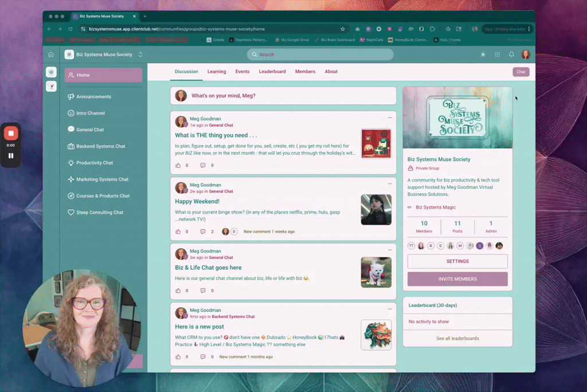Click the What's on your mind post box
The width and height of the screenshot is (587, 392).
(283, 96)
